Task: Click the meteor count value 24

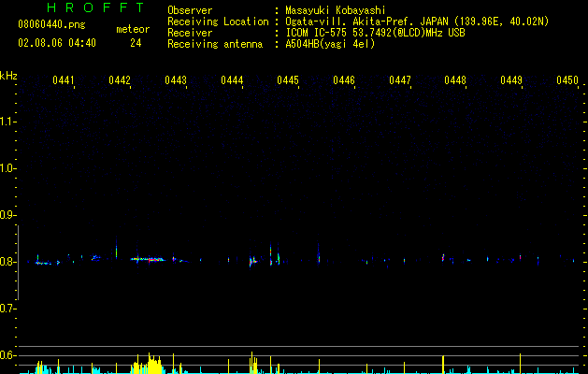Action: tap(136, 43)
